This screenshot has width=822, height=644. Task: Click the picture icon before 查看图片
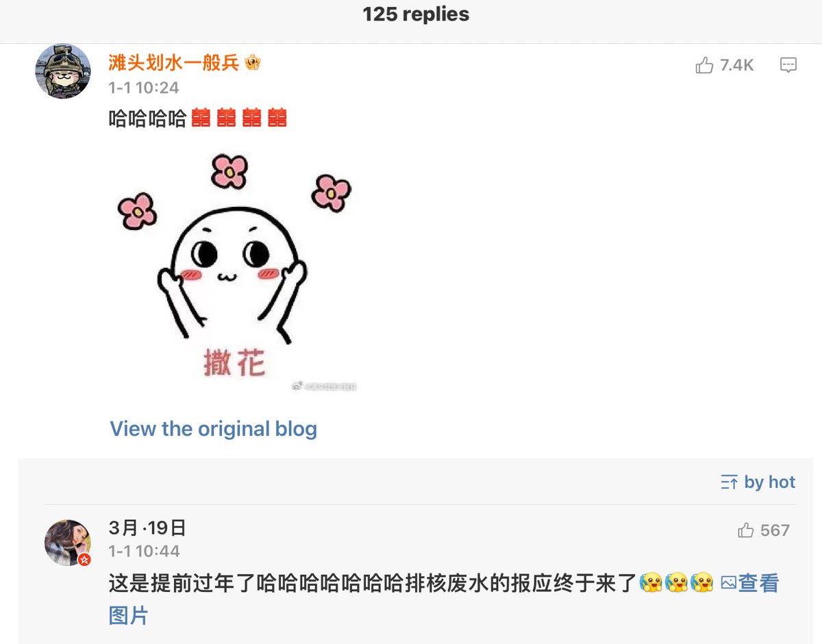(728, 584)
